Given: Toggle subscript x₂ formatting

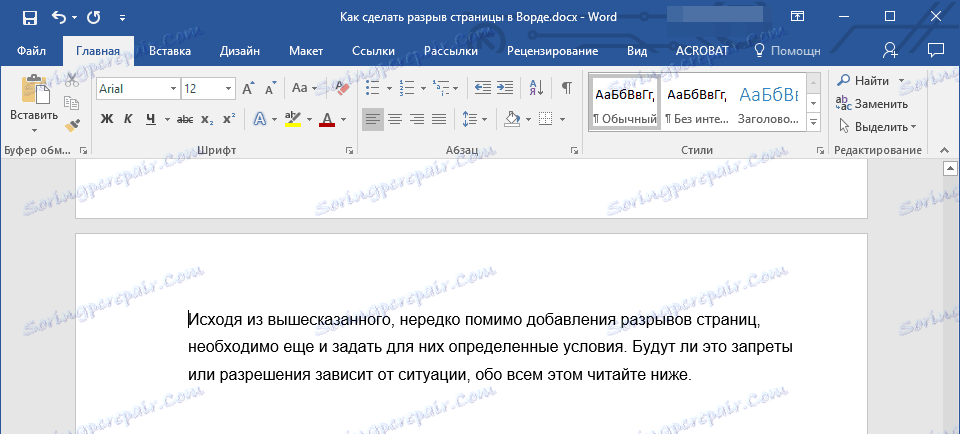Looking at the screenshot, I should coord(208,119).
